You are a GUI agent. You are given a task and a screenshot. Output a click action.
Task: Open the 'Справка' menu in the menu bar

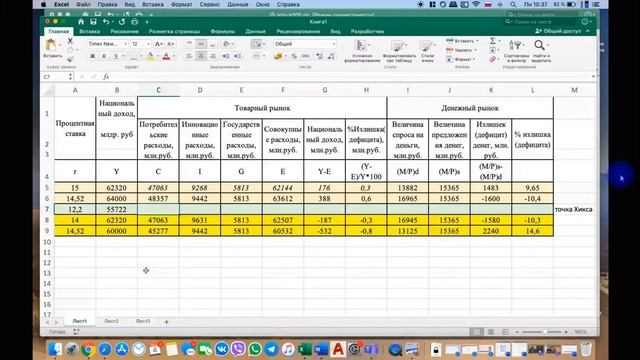point(288,4)
